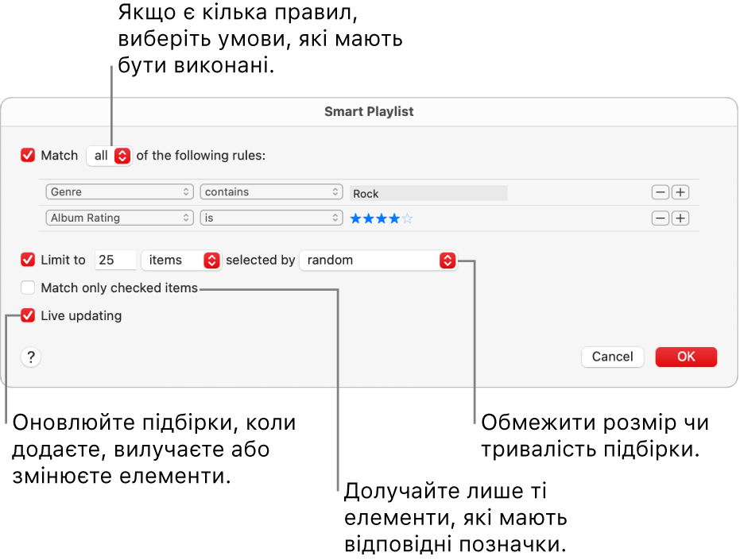Open the Album Rating field dropdown
The width and height of the screenshot is (740, 560).
[119, 218]
